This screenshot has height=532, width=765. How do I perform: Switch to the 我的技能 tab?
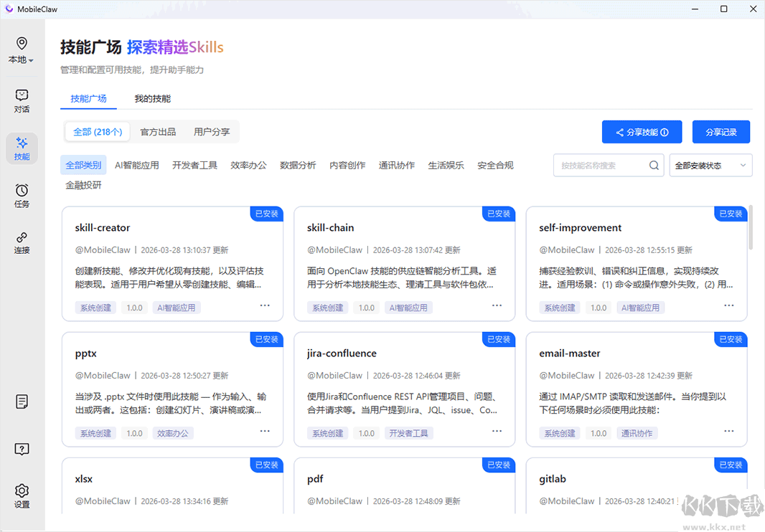click(153, 98)
